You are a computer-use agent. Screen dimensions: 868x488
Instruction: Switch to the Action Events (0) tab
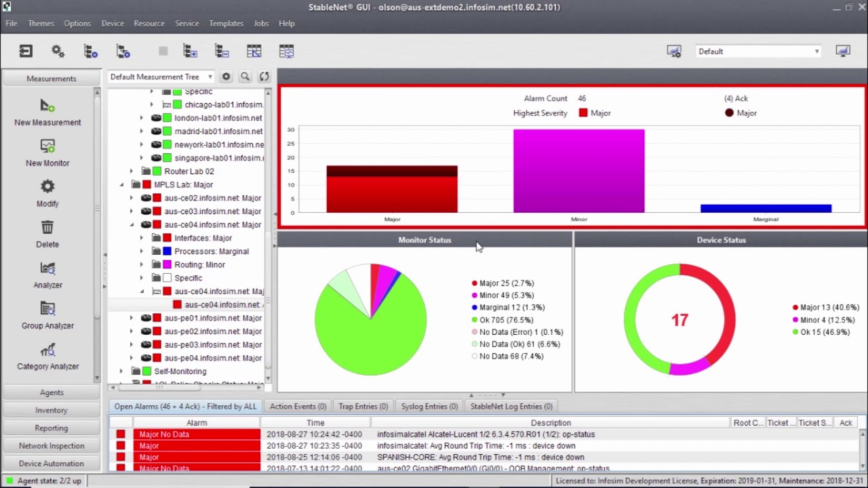coord(298,407)
